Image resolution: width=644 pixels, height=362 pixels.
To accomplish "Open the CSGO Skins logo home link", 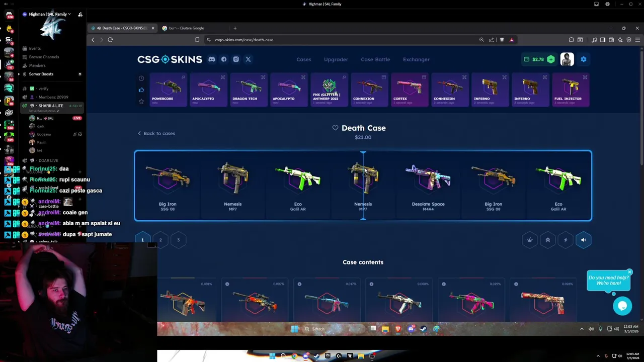I will click(170, 59).
